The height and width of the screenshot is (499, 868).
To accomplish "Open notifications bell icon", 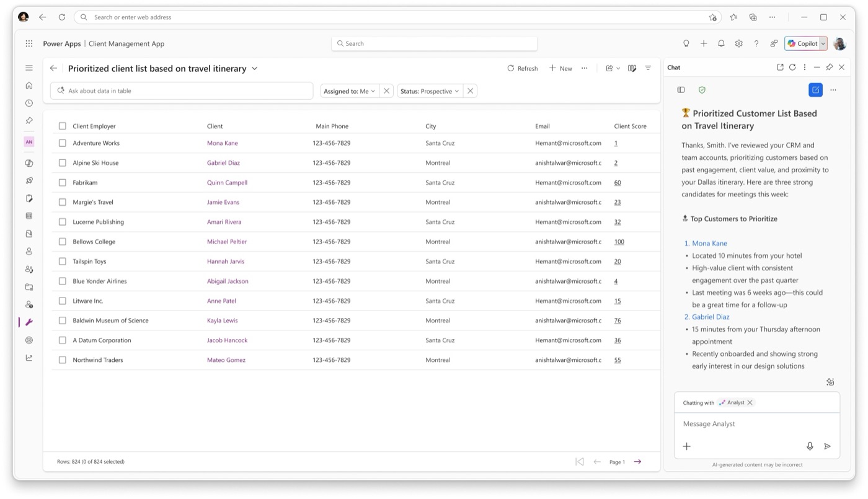I will pos(721,43).
